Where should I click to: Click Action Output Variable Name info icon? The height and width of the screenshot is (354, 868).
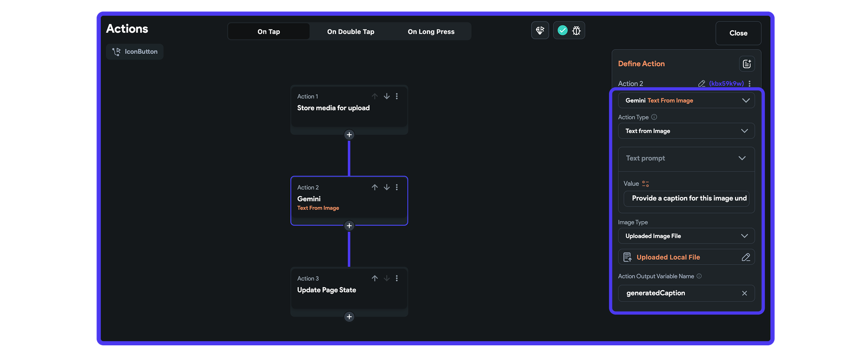click(699, 276)
